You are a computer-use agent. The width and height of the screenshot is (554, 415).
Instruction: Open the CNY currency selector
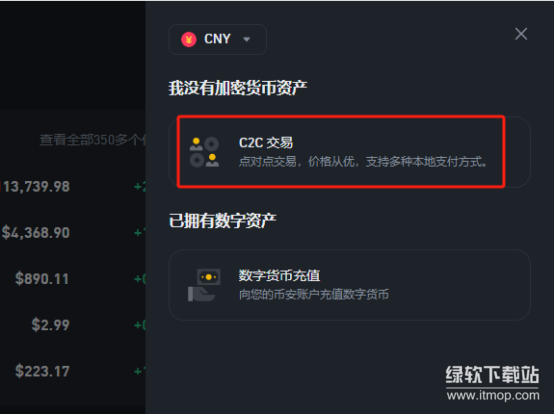click(x=218, y=39)
